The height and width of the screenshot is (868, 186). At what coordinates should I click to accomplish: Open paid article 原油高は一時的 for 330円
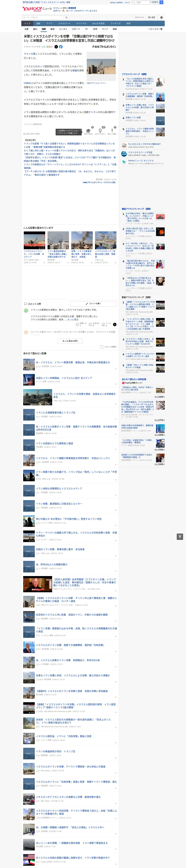137,389
